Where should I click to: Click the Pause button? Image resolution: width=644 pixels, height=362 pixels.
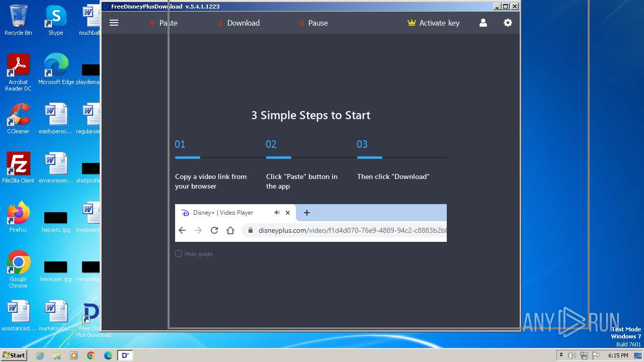tap(313, 23)
